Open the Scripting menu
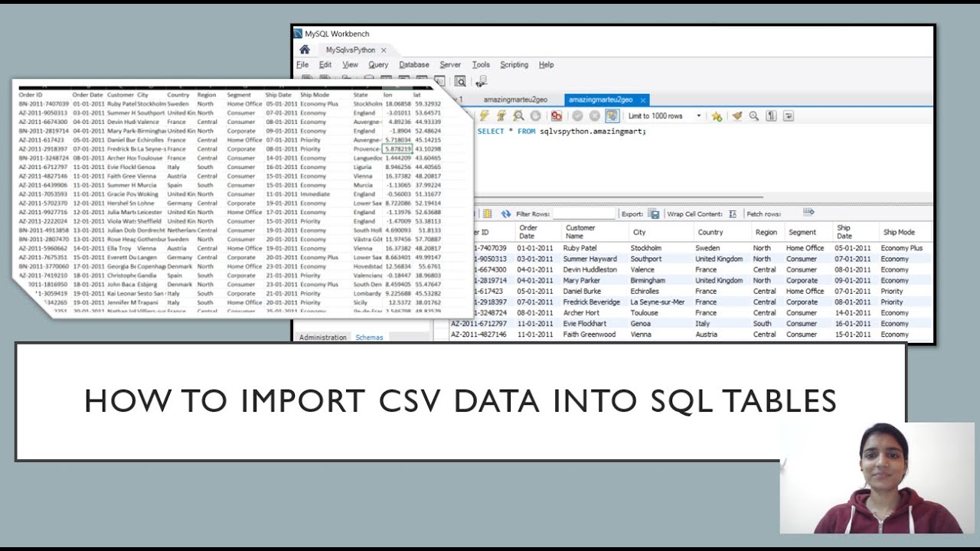This screenshot has width=980, height=551. [514, 65]
